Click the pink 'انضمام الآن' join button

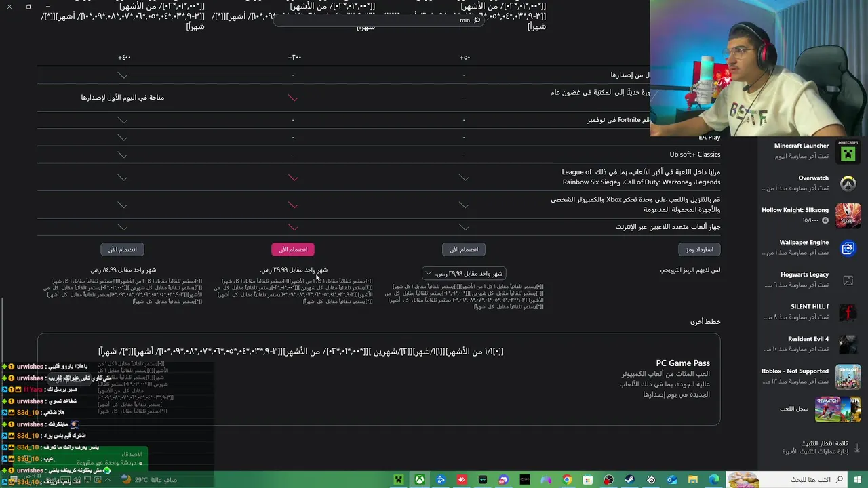293,249
